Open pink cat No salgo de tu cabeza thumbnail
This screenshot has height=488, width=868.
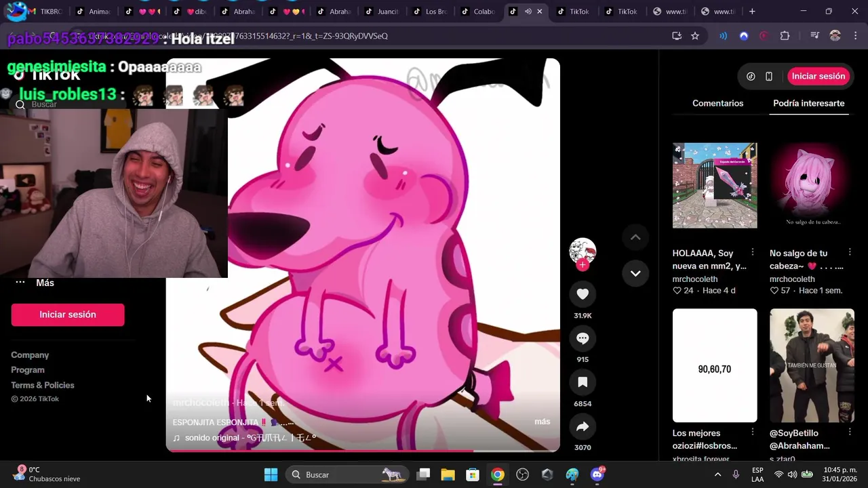click(x=812, y=185)
